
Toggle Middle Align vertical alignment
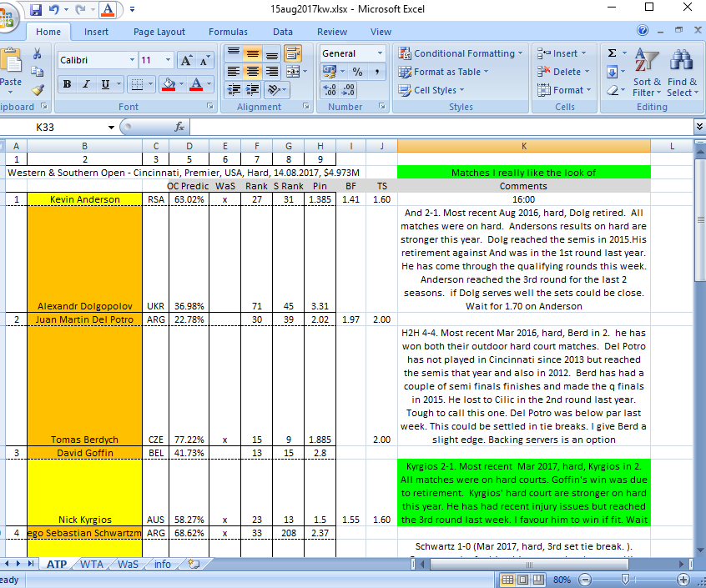click(253, 53)
